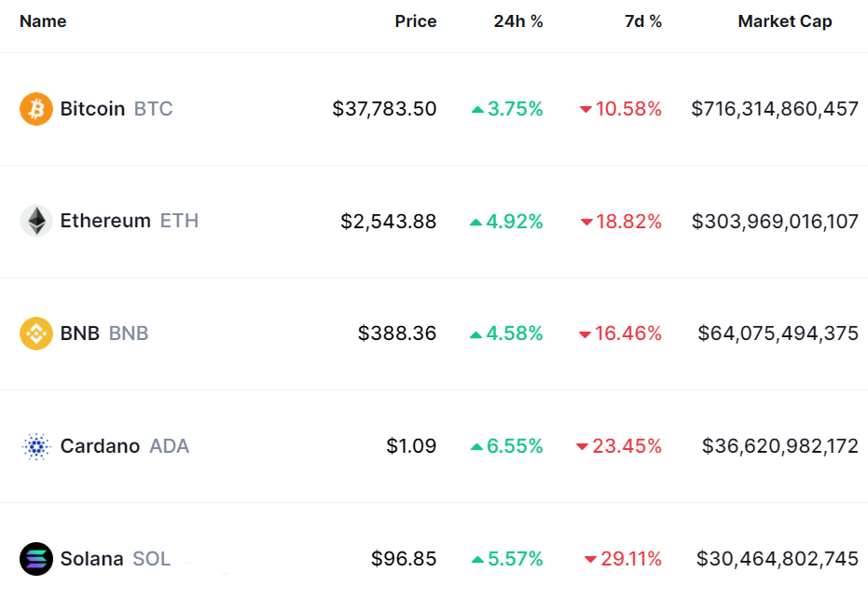Click the BNB ticker symbol text

(x=129, y=334)
